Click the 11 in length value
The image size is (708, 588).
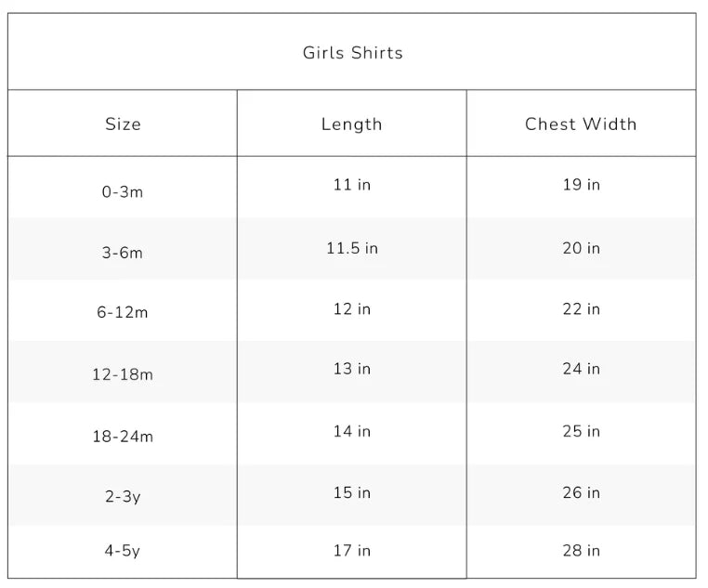(x=352, y=185)
